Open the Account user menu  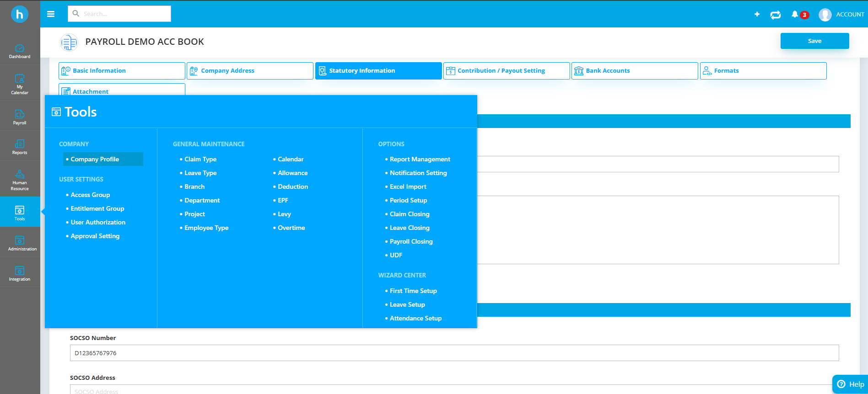841,15
